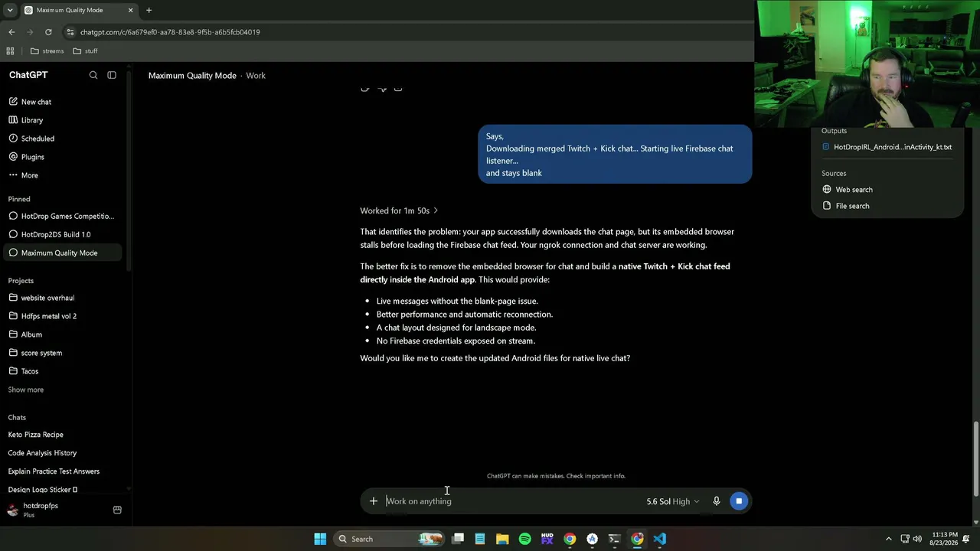Open HotDropIRL_Android output file
Screen dimensions: 980x551
point(887,147)
